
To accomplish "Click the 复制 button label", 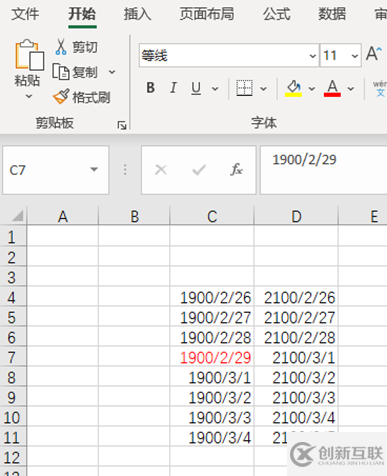I will [85, 72].
